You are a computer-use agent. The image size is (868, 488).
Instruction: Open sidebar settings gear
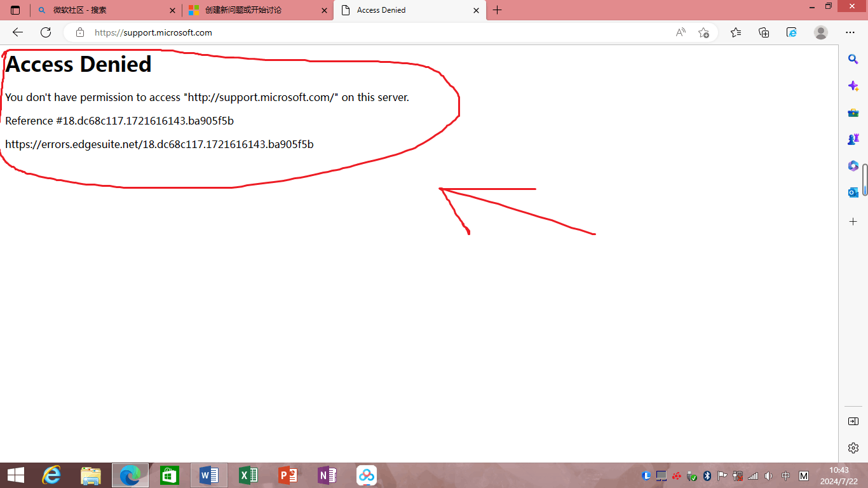tap(853, 448)
